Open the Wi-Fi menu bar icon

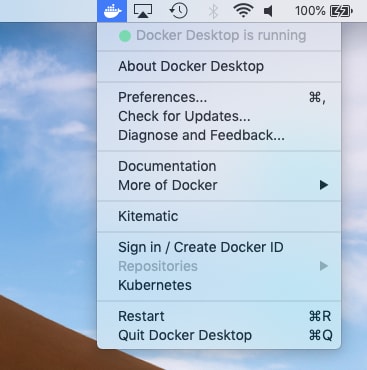(x=243, y=11)
